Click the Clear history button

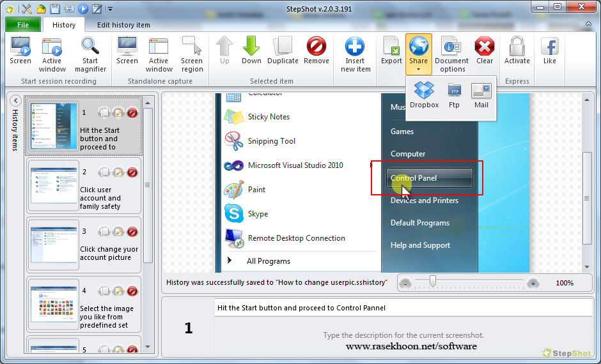point(485,50)
